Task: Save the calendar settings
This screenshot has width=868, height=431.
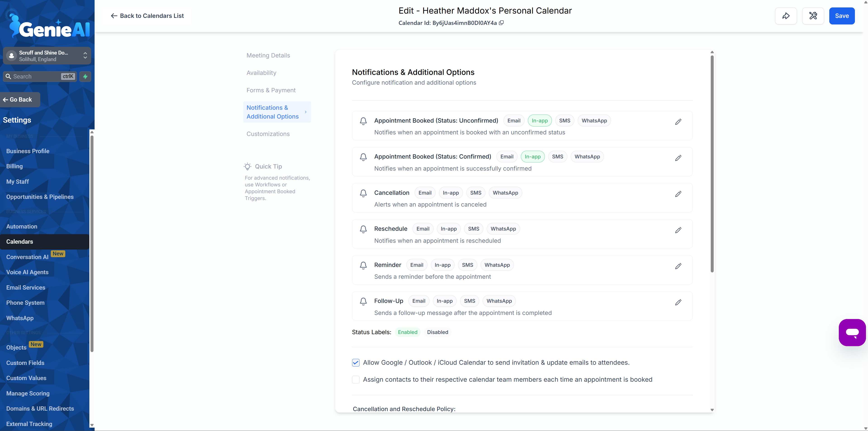Action: (x=842, y=16)
